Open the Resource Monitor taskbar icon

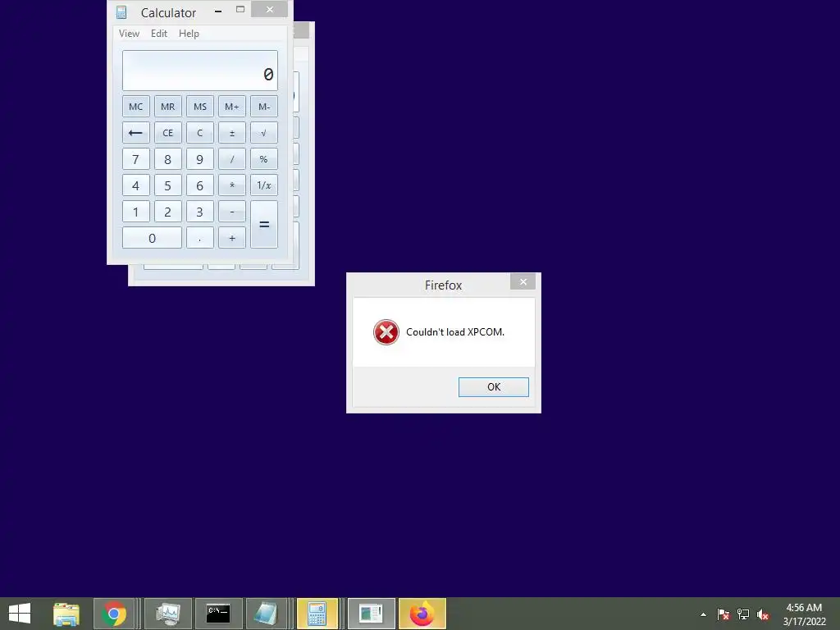[168, 614]
